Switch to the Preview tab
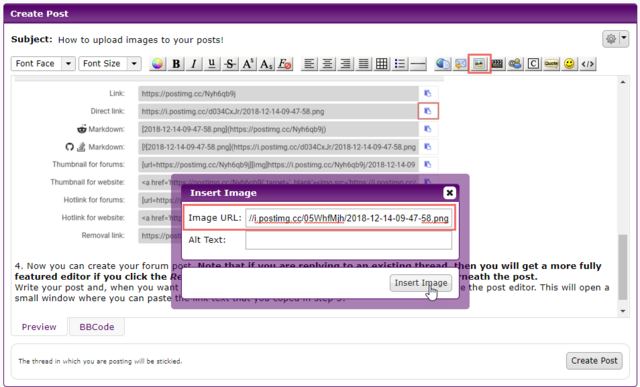This screenshot has width=640, height=387. (39, 327)
